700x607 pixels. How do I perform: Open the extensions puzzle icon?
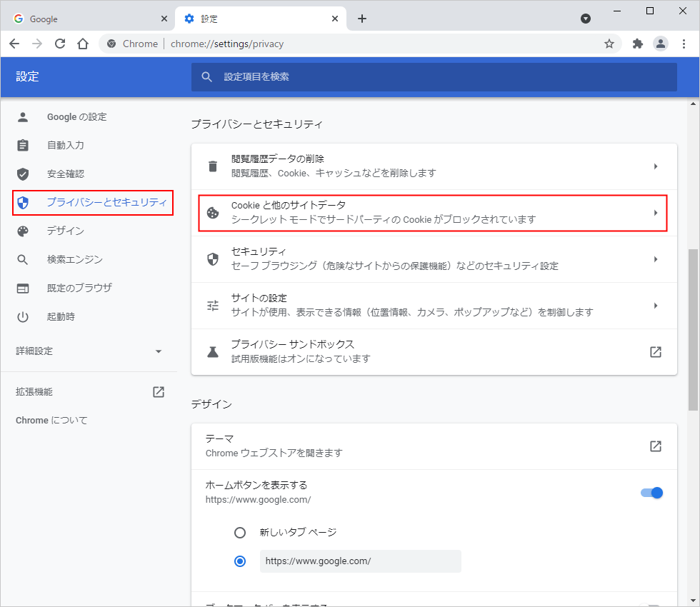pyautogui.click(x=637, y=44)
